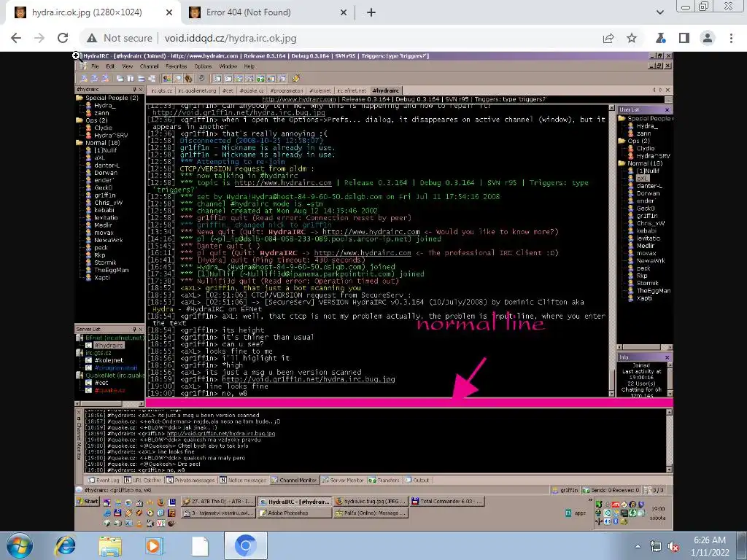
Task: Open the Channel menu in HydraIRC
Action: point(149,66)
